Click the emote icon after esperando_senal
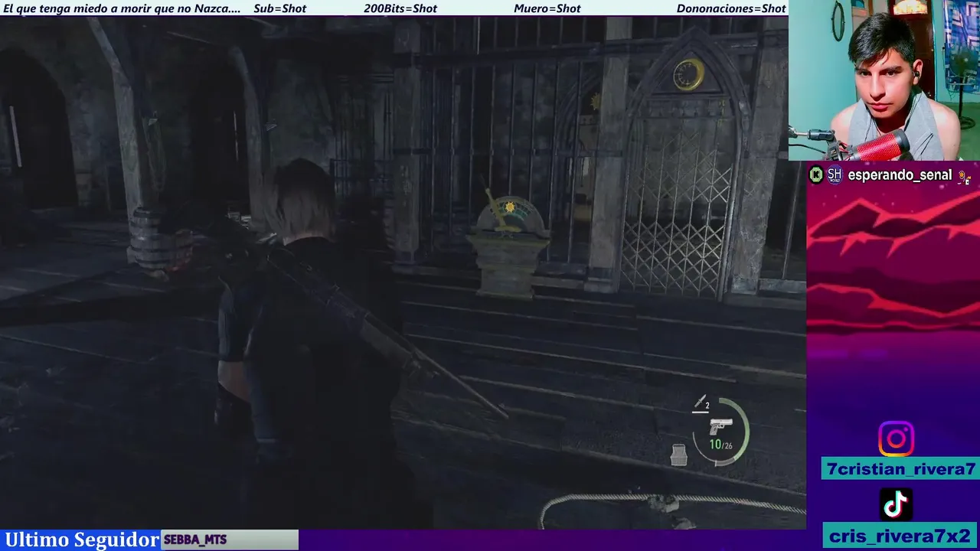The width and height of the screenshot is (980, 551). [964, 176]
